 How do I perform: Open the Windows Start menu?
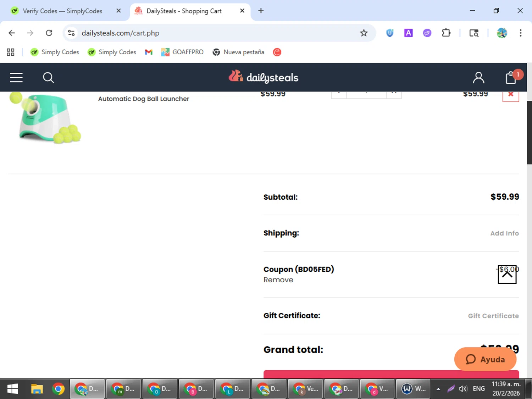(x=12, y=389)
